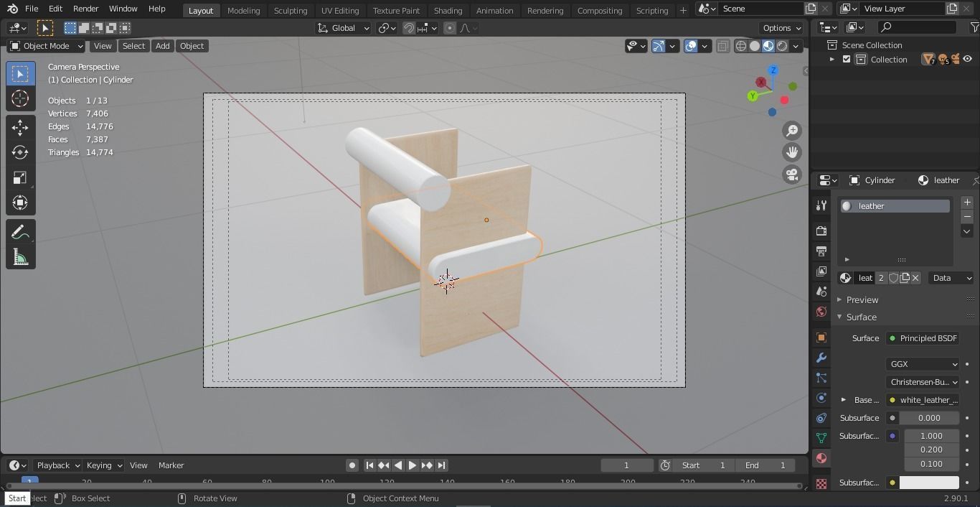Activate the Transform tool
Viewport: 980px width, 507px height.
pos(20,203)
